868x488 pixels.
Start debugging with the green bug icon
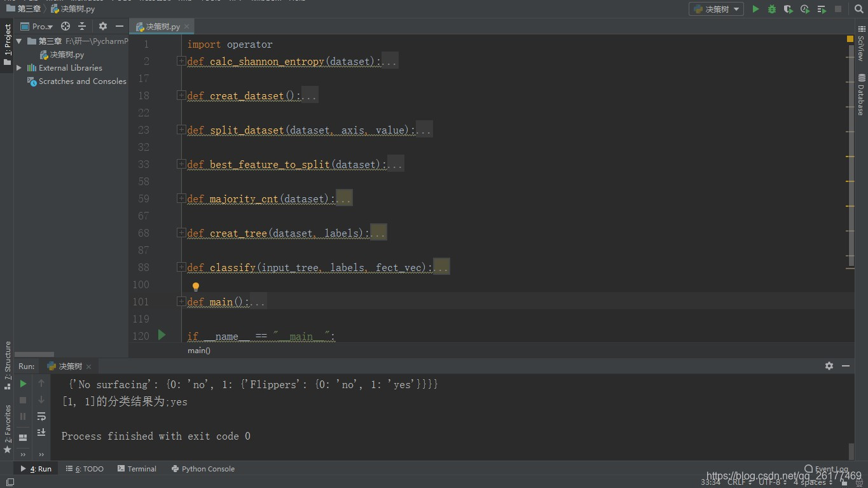point(772,9)
